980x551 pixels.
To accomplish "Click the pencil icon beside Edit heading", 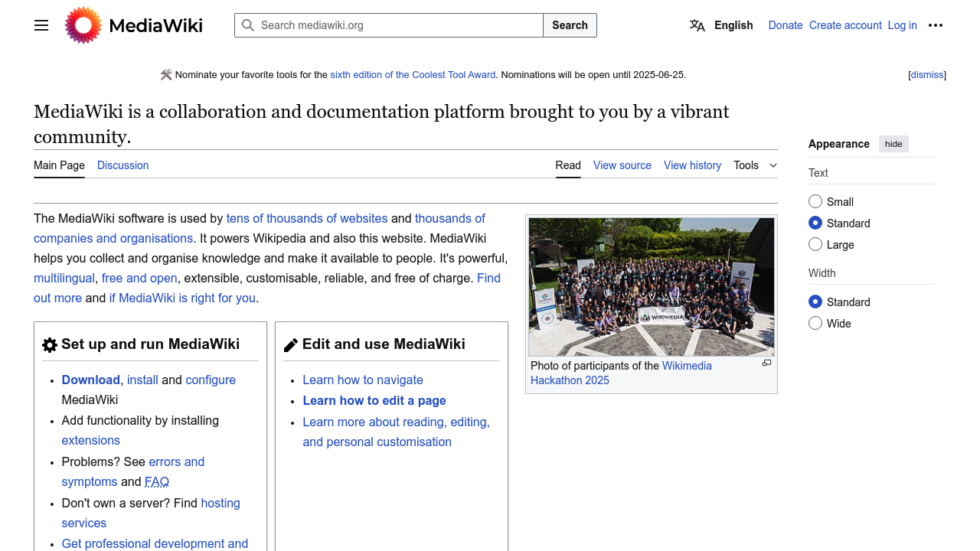I will (x=291, y=345).
